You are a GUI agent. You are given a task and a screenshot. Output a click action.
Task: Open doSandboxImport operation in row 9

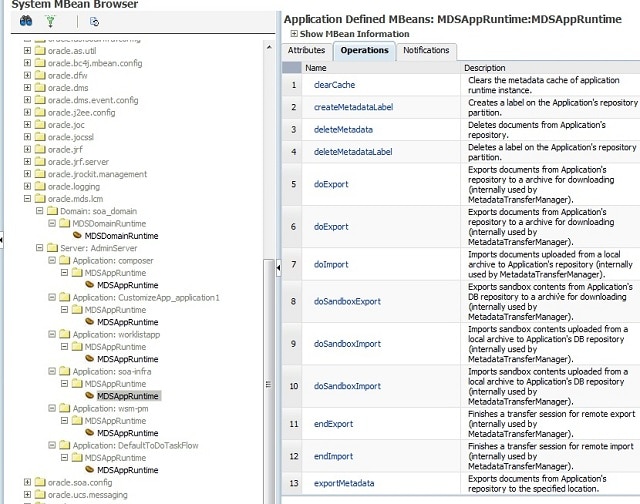(347, 344)
